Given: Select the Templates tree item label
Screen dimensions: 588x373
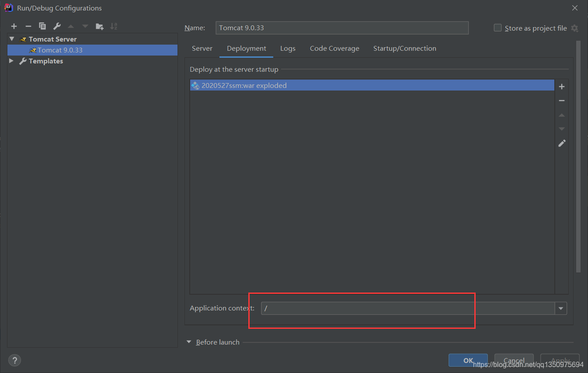Looking at the screenshot, I should (x=46, y=61).
